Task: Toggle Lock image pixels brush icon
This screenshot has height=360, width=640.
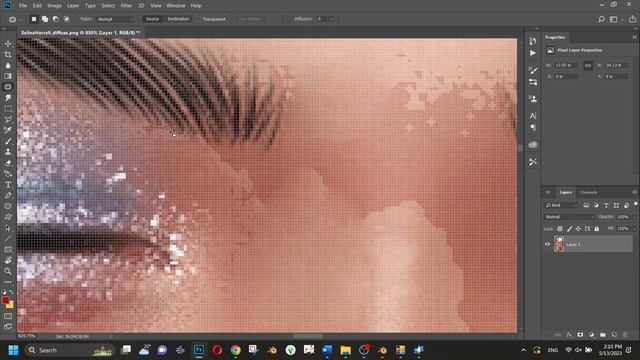Action: coord(569,229)
